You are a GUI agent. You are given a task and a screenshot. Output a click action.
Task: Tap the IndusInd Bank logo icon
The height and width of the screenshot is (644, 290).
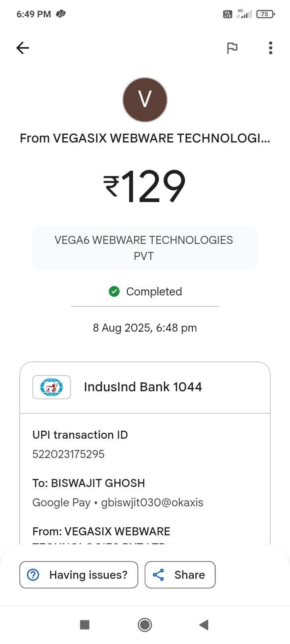52,387
